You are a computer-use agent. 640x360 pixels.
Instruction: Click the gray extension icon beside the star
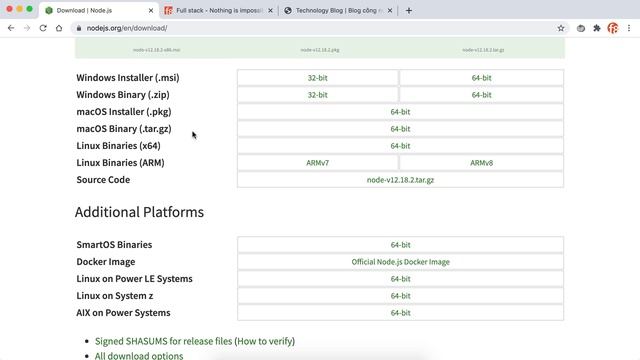(x=581, y=28)
